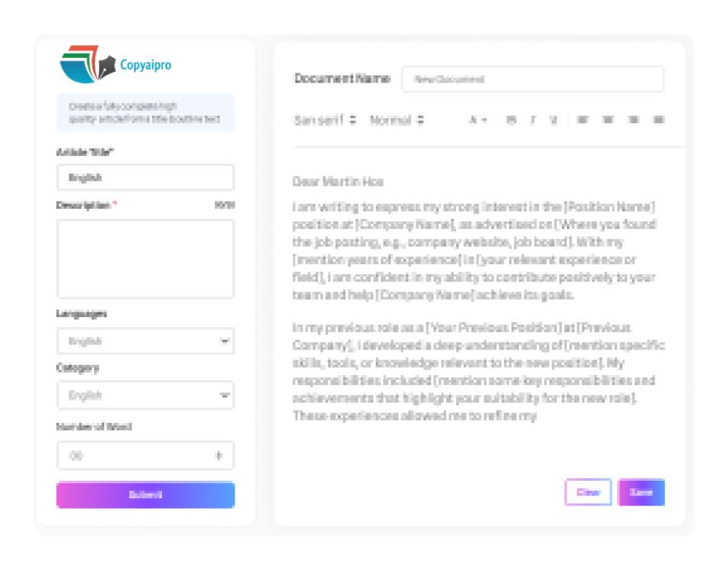This screenshot has width=728, height=570.
Task: Justify the document text
Action: point(659,121)
